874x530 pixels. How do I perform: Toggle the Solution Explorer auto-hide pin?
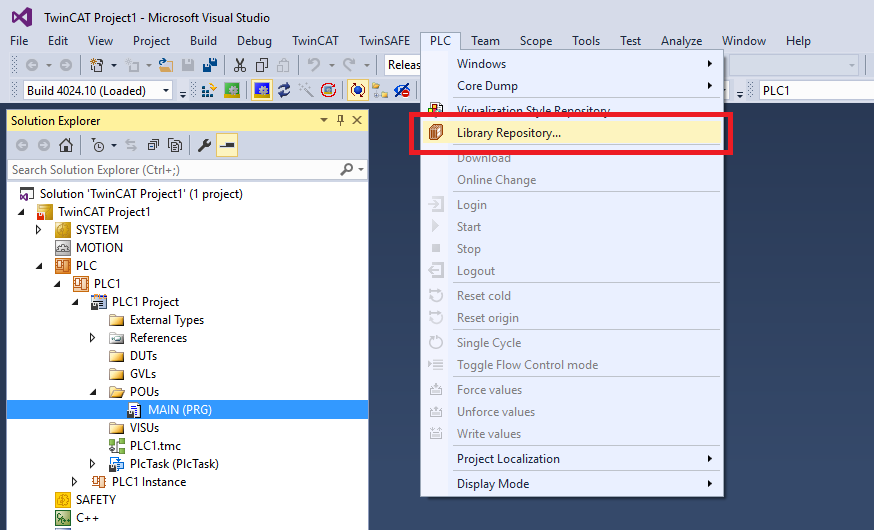click(340, 120)
